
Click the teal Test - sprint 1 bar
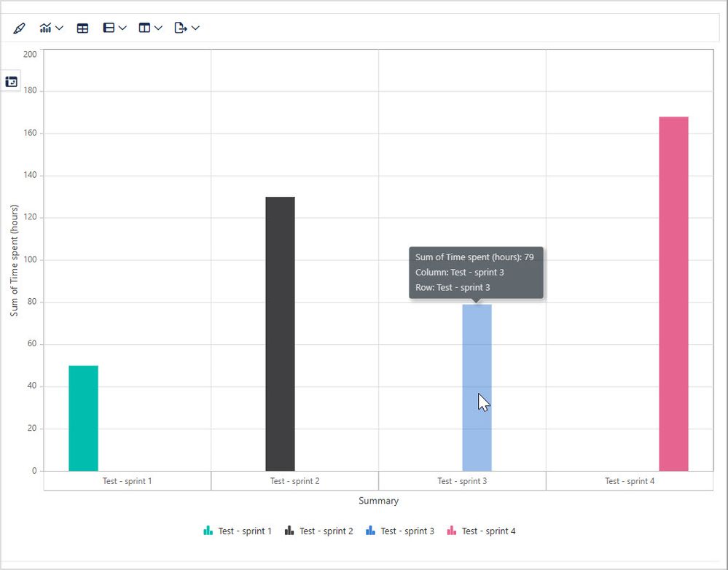point(84,418)
